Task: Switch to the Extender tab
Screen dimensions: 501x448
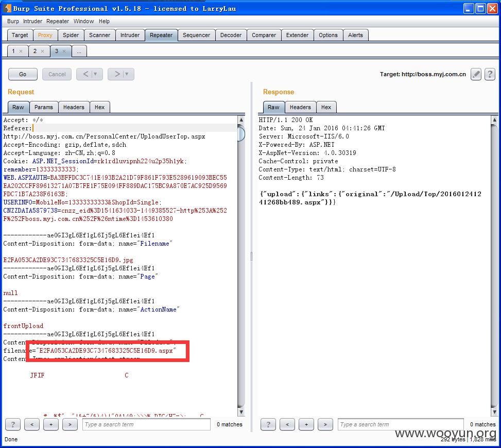Action: (298, 35)
